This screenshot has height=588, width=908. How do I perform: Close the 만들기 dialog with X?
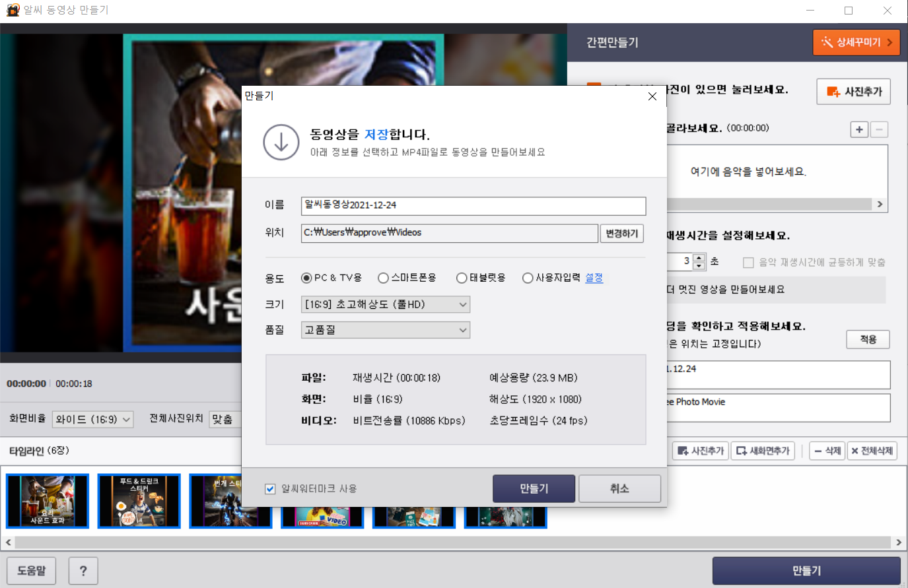click(x=652, y=96)
